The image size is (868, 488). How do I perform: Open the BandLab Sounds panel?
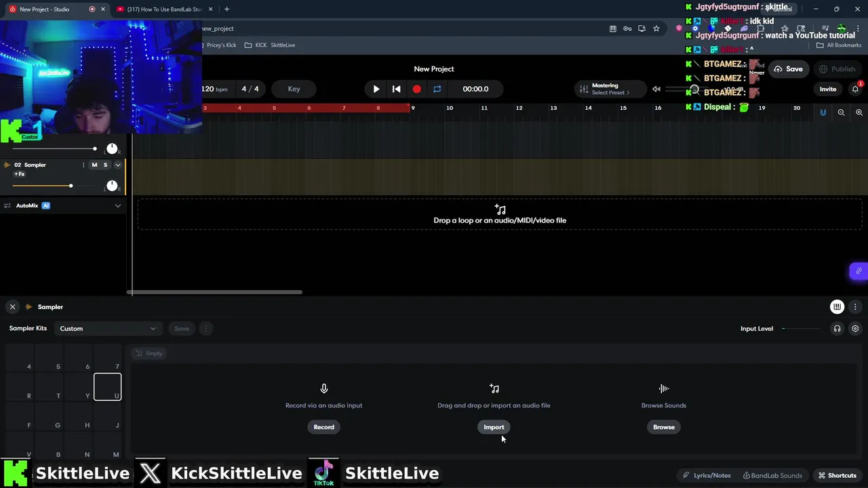click(772, 475)
